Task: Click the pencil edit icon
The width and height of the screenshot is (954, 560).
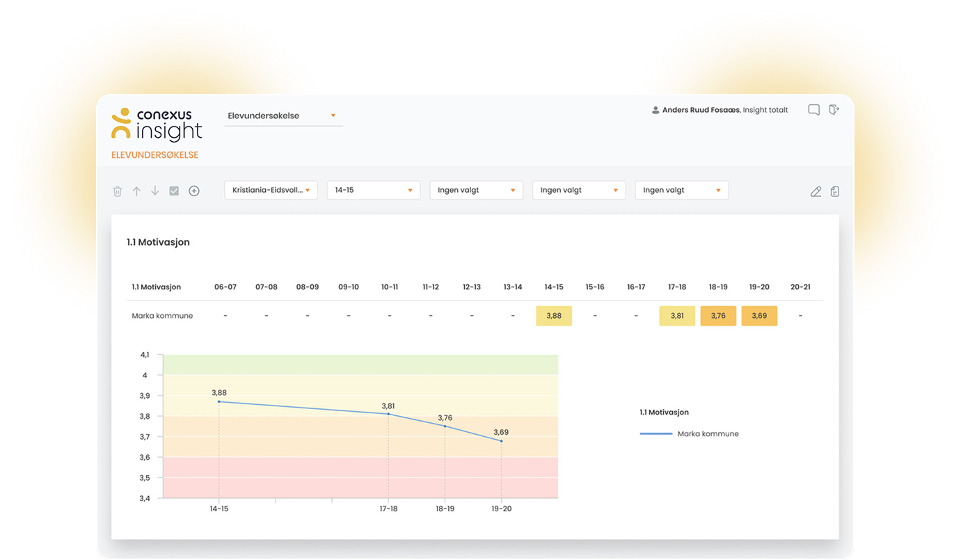Action: (x=816, y=192)
